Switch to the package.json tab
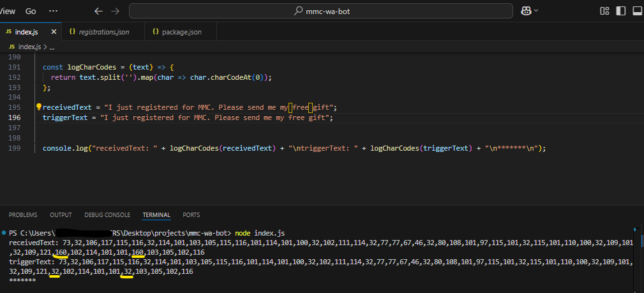Viewport: 644px width, 293px height. pos(181,32)
